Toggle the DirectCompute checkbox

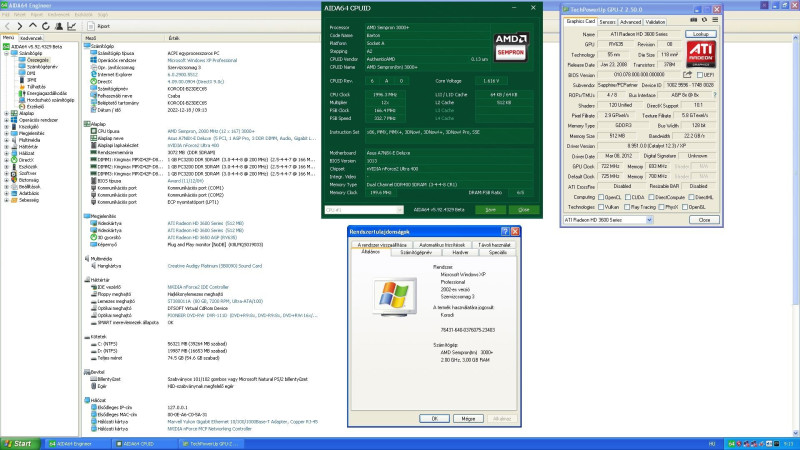pyautogui.click(x=651, y=197)
